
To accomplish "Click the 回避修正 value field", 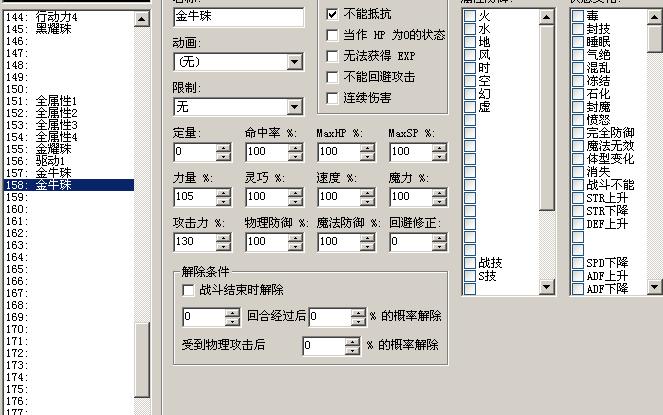I will (411, 242).
